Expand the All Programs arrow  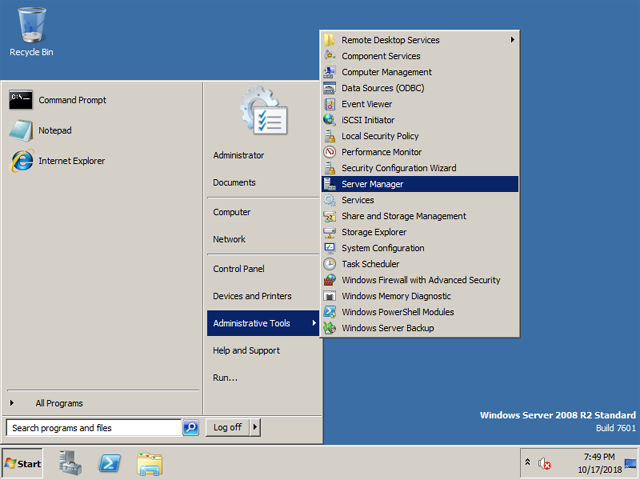coord(12,403)
